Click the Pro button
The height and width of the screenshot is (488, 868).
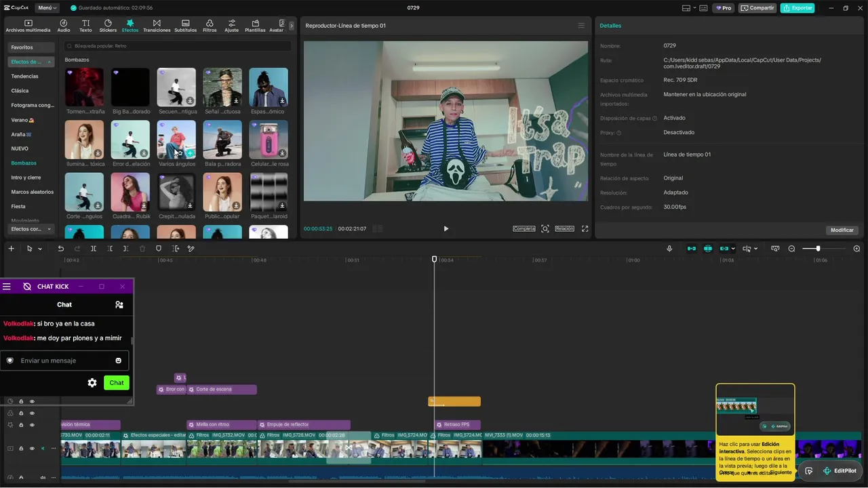[x=723, y=8]
